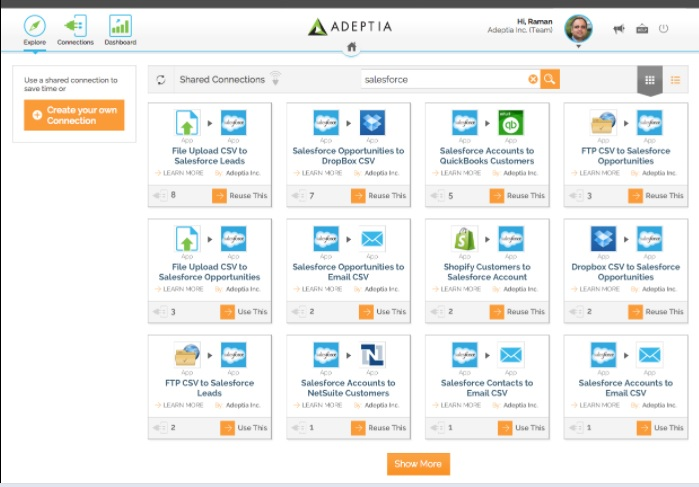Viewport: 699px width, 487px height.
Task: Click the Shared Connections heading
Action: [222, 79]
